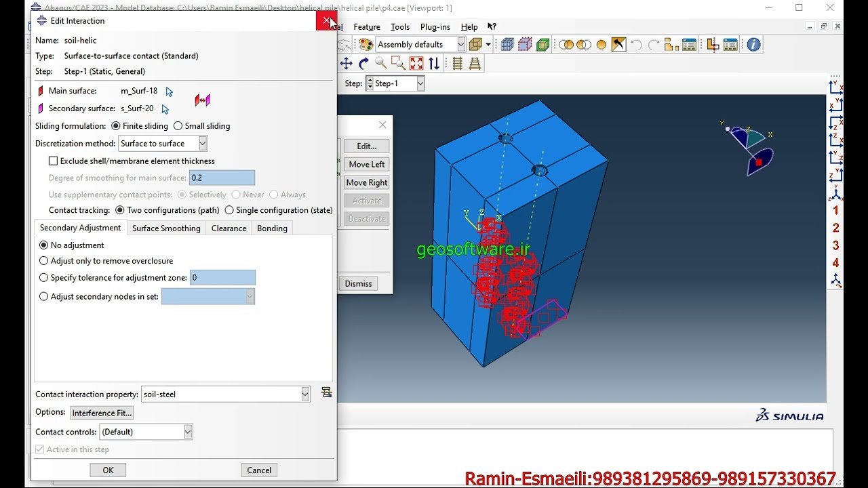Click the highlighted selection arrow tool icon
This screenshot has height=488, width=868.
coord(618,45)
